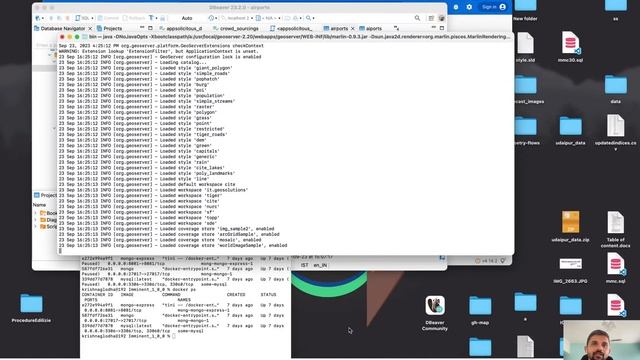Screen dimensions: 640x360
Task: Switch to the Projects tab in DBeaver
Action: [x=109, y=29]
